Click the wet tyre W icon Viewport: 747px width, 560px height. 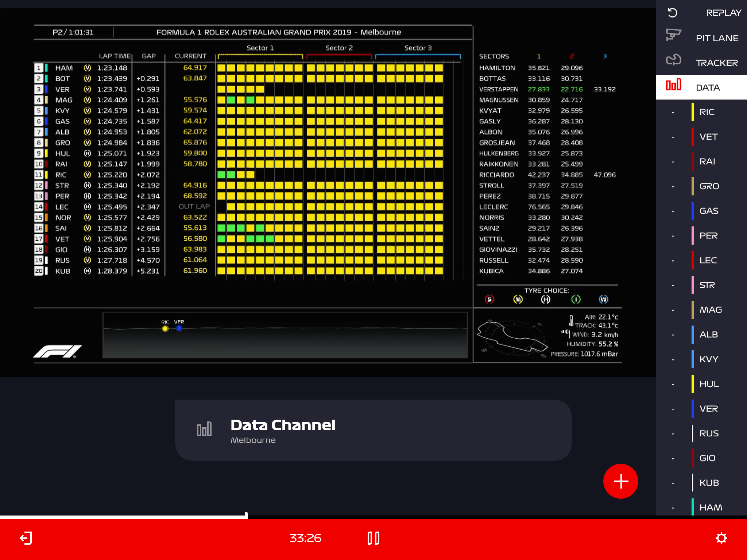(604, 300)
